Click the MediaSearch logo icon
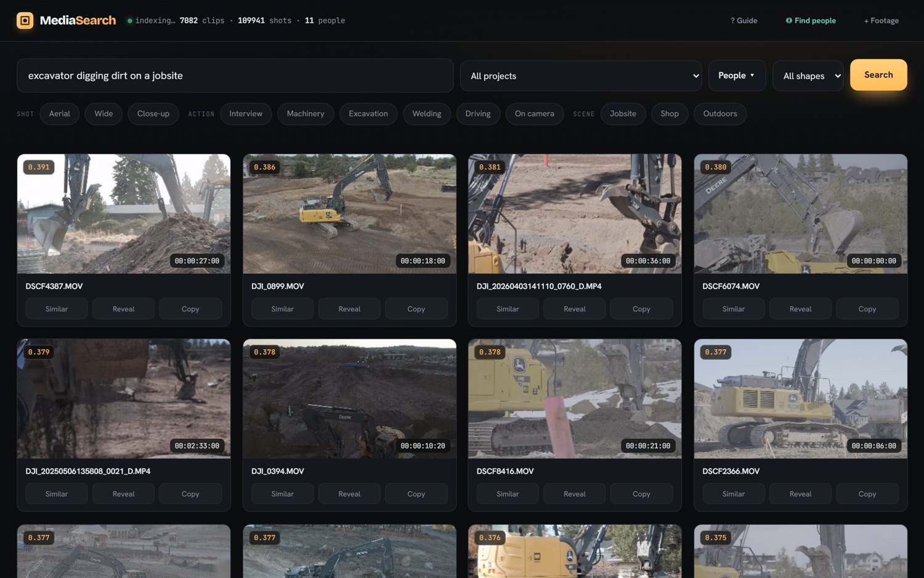Viewport: 924px width, 578px height. [25, 20]
